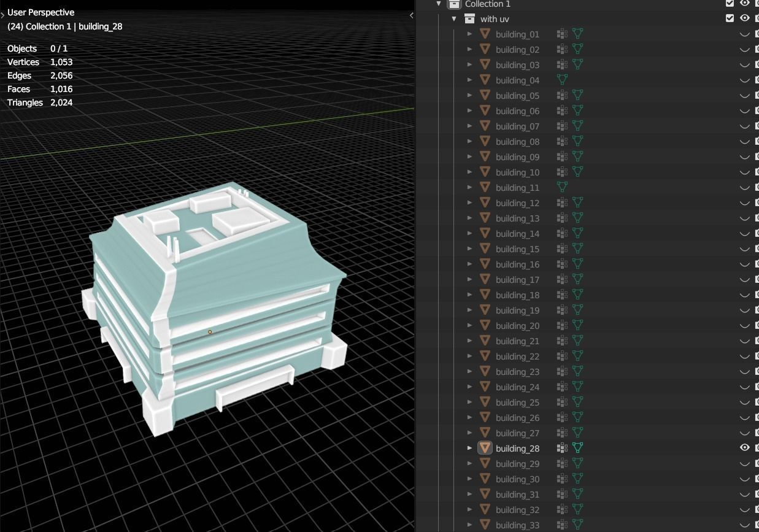The height and width of the screenshot is (532, 759).
Task: Click the orange object origin dot
Action: coord(210,332)
